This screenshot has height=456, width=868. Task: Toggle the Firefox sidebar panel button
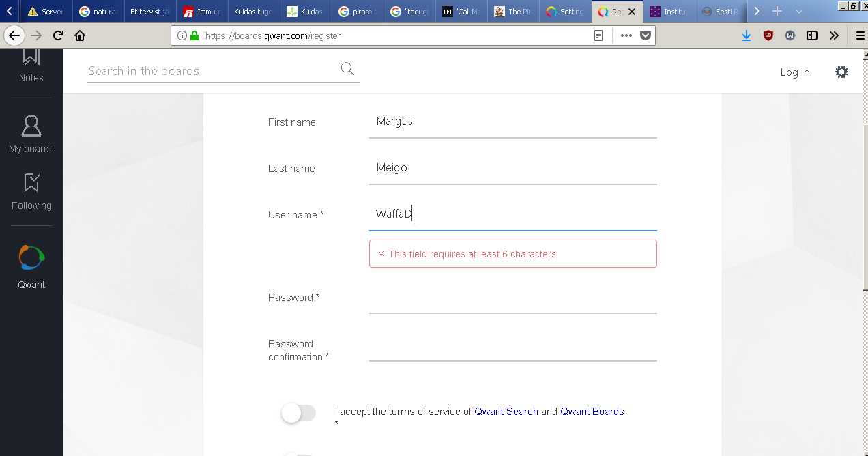[x=812, y=35]
